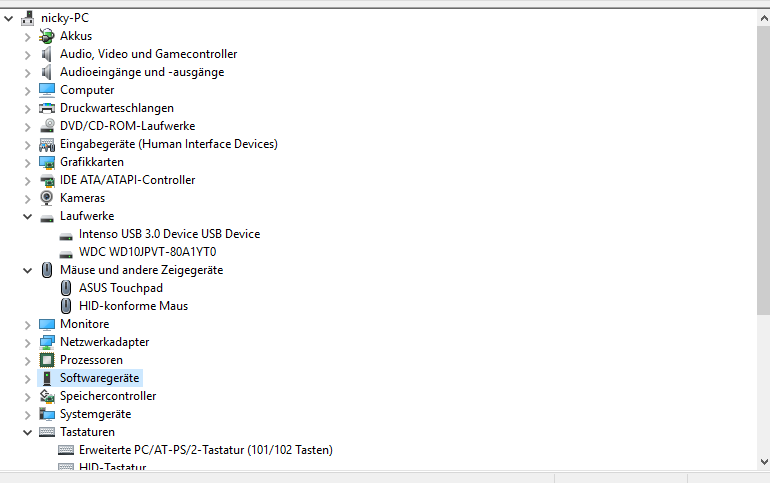Expand the Systemgeräte category
770x483 pixels.
pos(28,414)
